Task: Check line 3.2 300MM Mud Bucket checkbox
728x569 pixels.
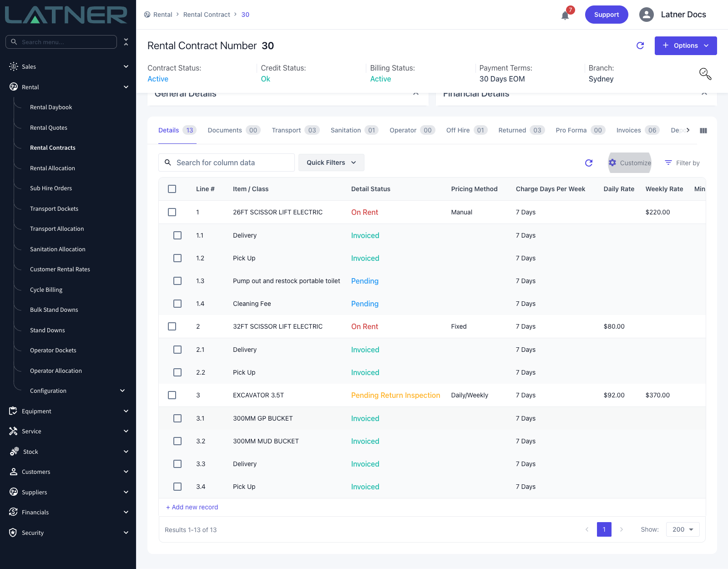Action: point(177,441)
